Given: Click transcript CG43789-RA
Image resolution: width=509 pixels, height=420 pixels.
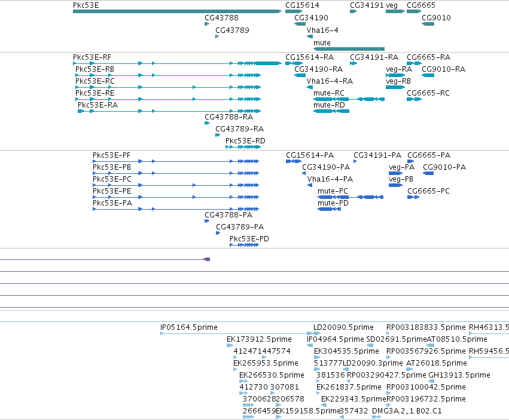Looking at the screenshot, I should (240, 129).
